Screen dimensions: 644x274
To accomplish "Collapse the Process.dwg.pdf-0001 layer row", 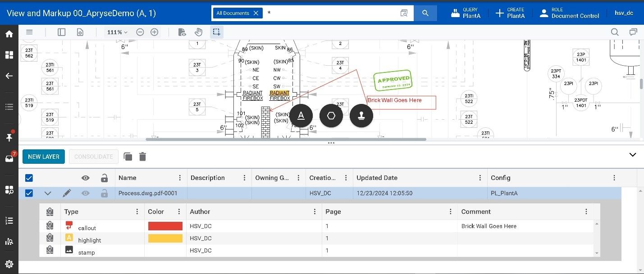I will point(48,193).
